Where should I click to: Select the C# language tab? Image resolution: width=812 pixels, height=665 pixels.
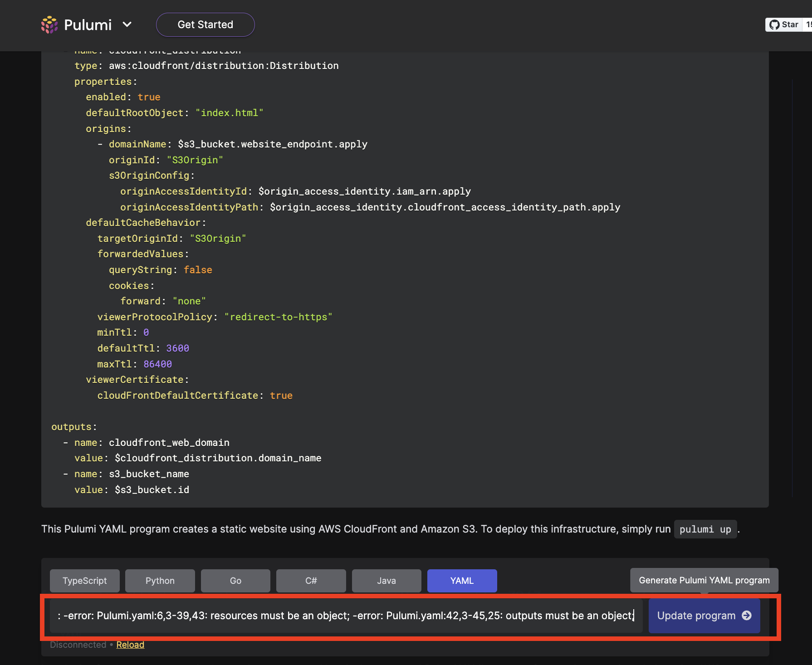[311, 581]
